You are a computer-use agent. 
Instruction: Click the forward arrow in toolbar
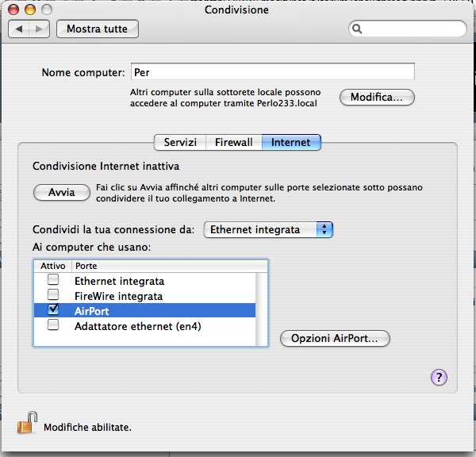coord(39,29)
